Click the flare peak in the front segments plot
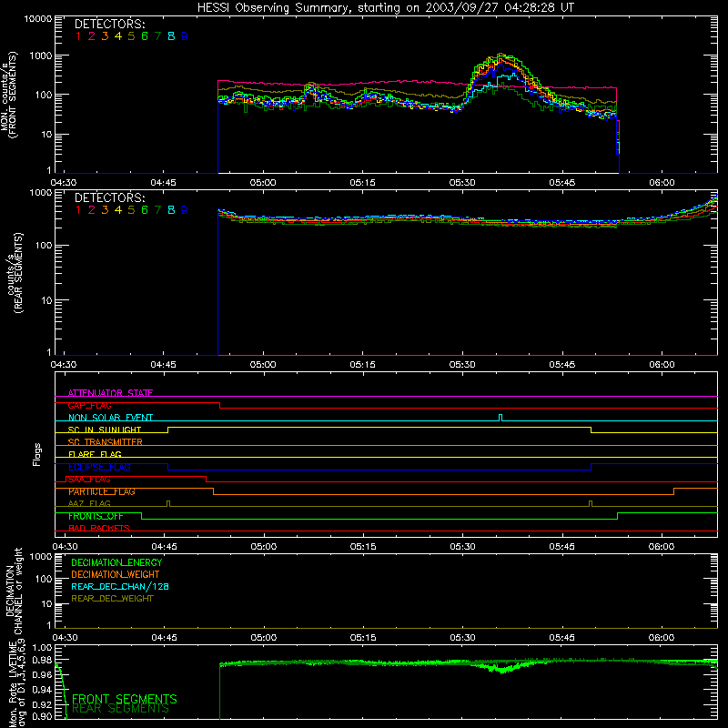Image resolution: width=728 pixels, height=728 pixels. 500,55
